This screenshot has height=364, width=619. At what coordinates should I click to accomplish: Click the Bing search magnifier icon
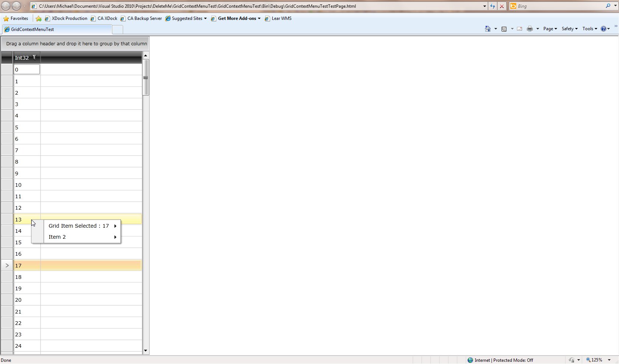(608, 6)
